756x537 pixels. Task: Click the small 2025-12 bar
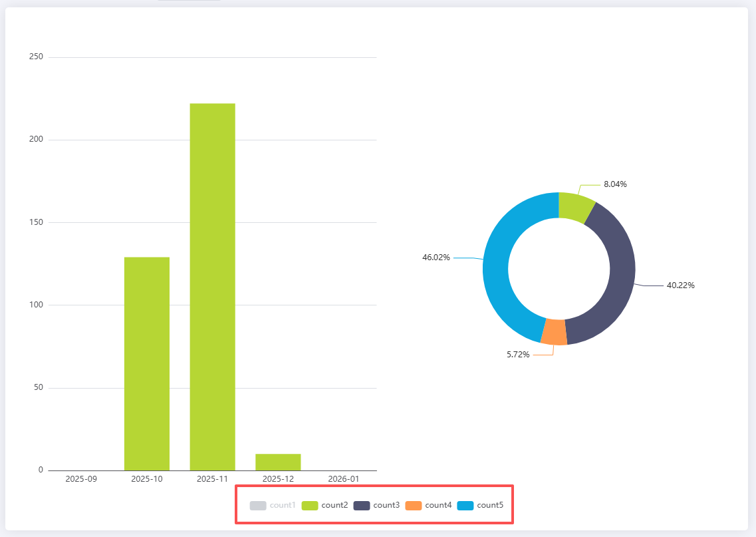[x=278, y=462]
